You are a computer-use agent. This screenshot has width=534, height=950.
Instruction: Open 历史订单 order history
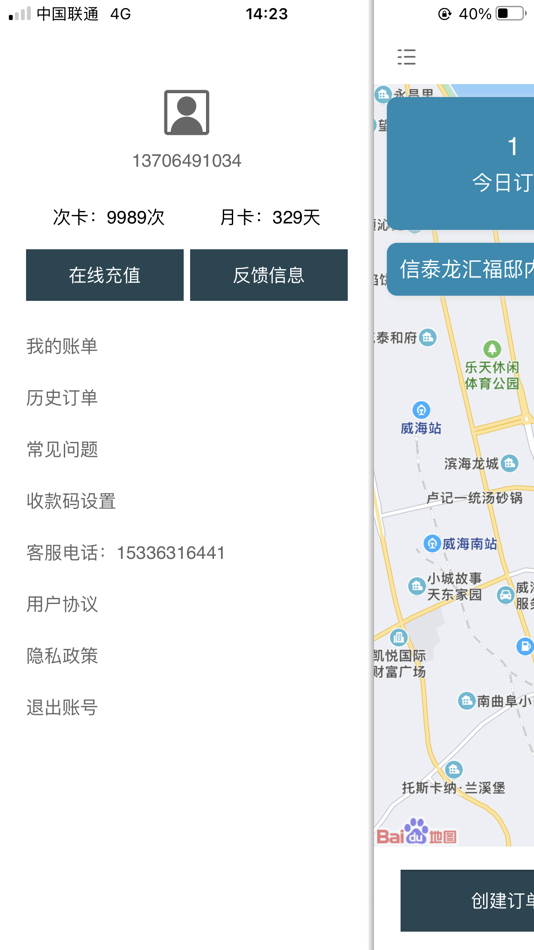coord(62,398)
